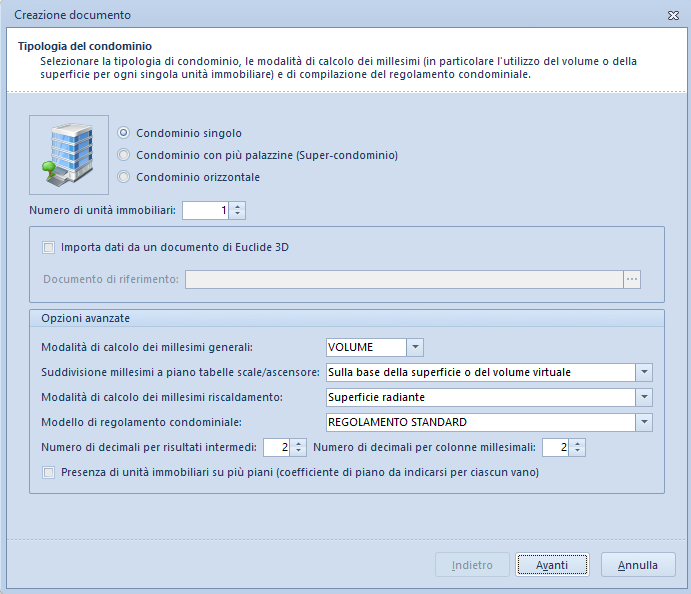The image size is (691, 594).
Task: Proceed with the Avanti button
Action: pos(552,565)
